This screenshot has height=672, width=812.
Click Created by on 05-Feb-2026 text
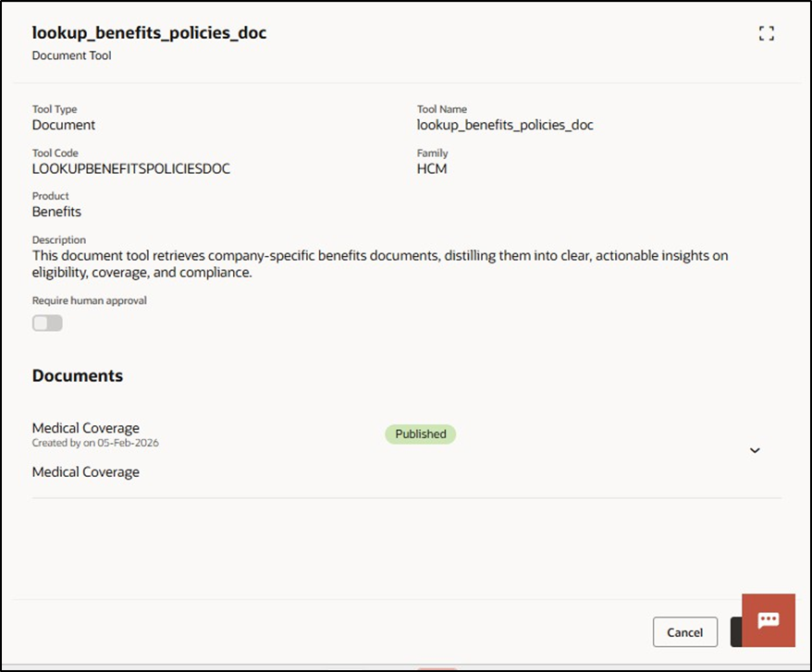click(x=95, y=443)
